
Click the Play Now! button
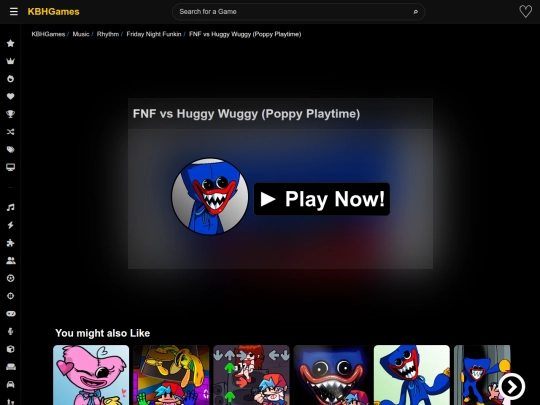click(x=322, y=199)
